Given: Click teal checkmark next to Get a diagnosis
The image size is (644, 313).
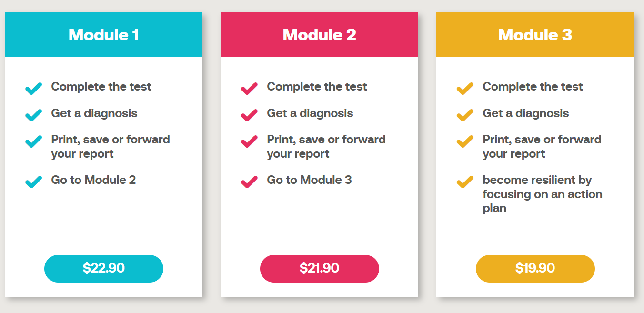Looking at the screenshot, I should [33, 115].
